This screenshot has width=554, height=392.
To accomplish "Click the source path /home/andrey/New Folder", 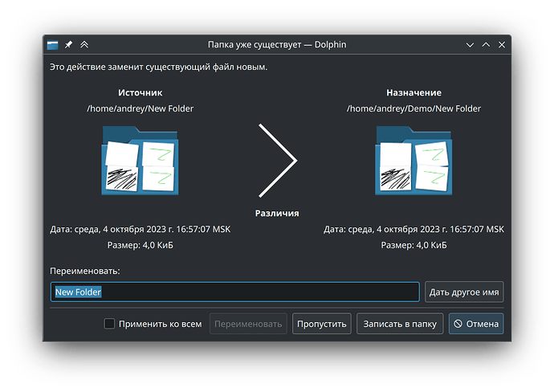I will (x=141, y=108).
